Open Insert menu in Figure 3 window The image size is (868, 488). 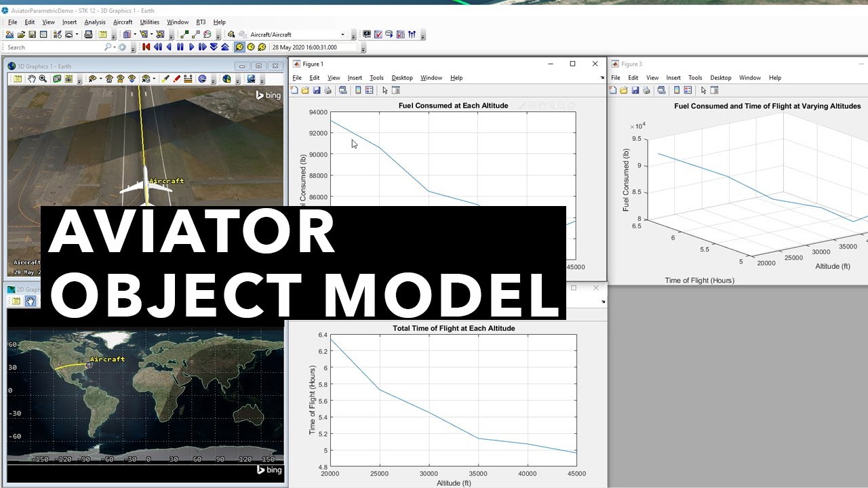click(673, 78)
